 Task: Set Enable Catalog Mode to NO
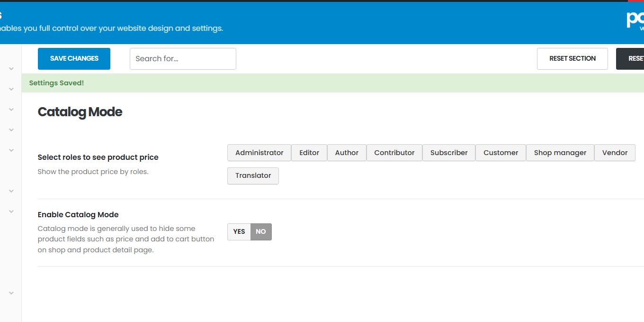(261, 232)
